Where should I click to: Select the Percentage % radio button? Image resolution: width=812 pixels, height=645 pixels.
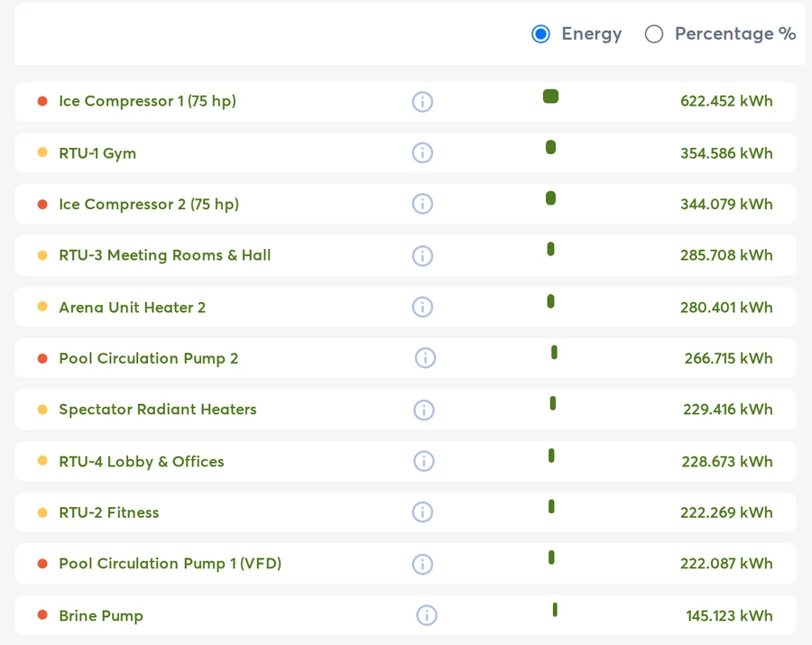653,34
